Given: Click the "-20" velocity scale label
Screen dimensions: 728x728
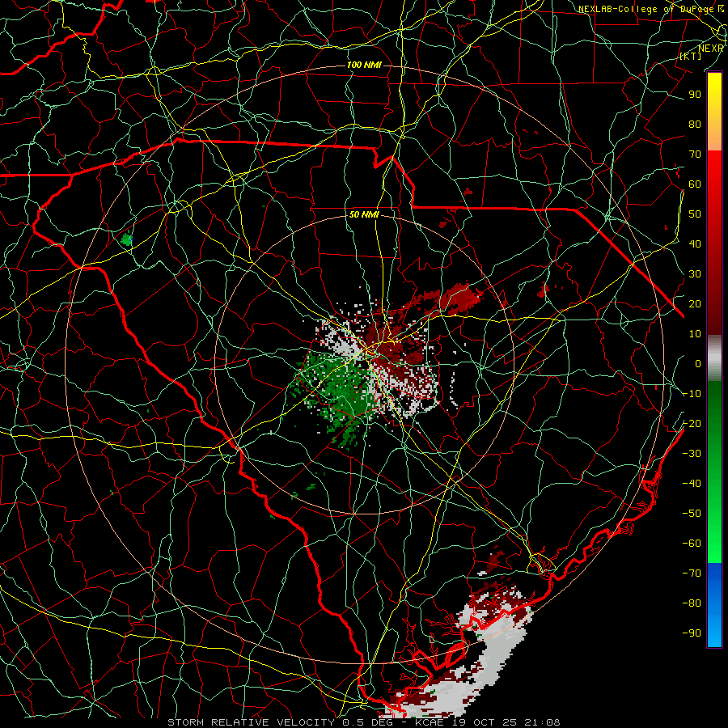Looking at the screenshot, I should pos(692,423).
